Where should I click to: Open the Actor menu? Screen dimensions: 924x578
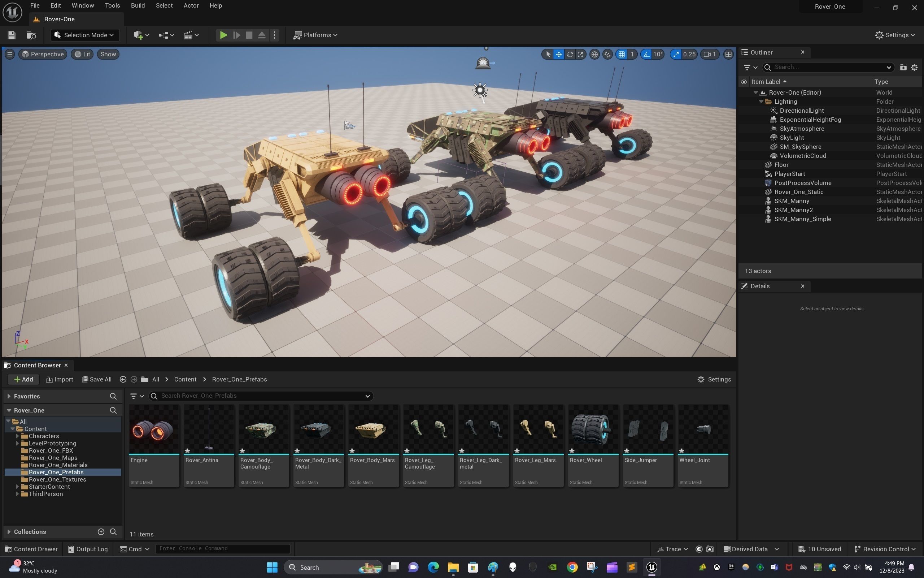click(191, 6)
